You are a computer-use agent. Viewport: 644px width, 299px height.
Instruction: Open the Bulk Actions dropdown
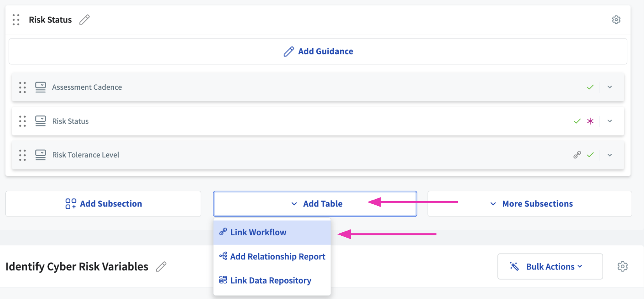[550, 267]
